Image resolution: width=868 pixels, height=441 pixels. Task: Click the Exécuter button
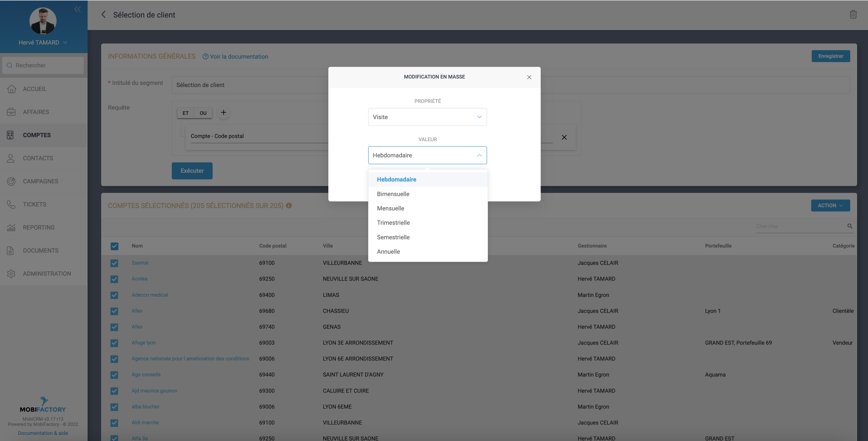click(192, 171)
